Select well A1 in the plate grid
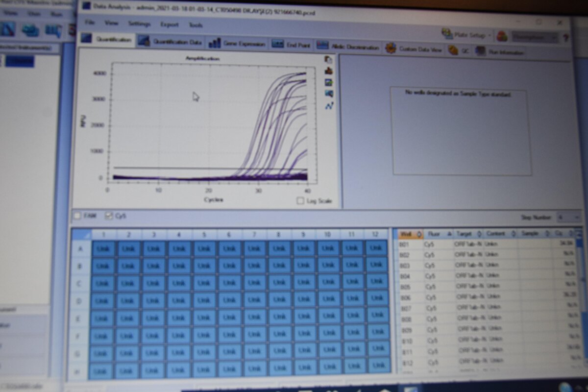The image size is (588, 392). pos(103,248)
